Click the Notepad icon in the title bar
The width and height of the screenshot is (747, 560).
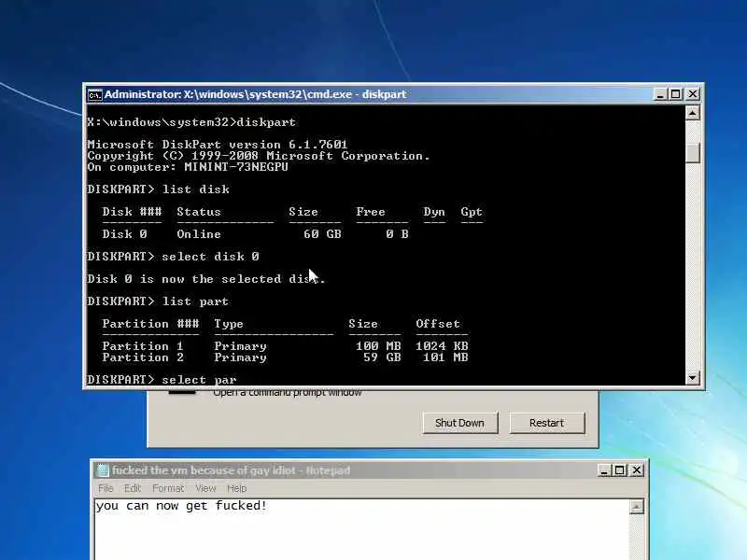pyautogui.click(x=103, y=470)
